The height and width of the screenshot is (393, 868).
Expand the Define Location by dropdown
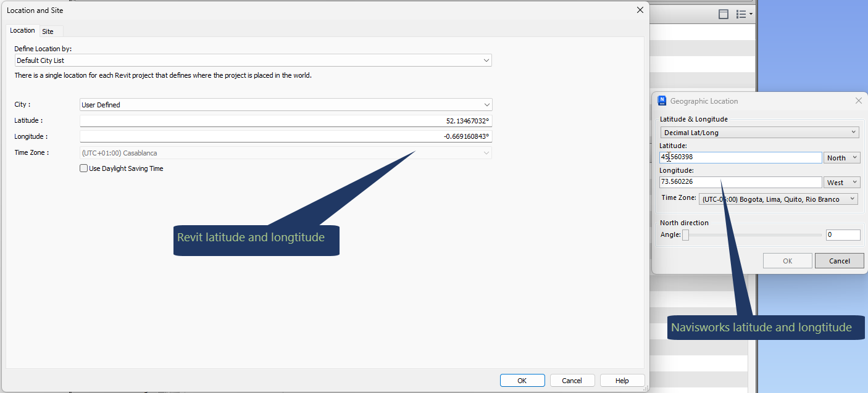(253, 60)
